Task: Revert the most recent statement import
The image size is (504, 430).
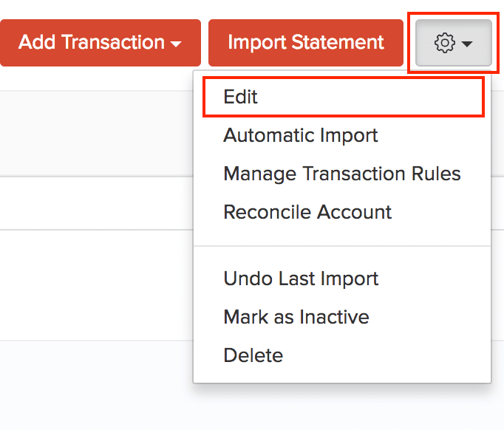Action: pyautogui.click(x=301, y=279)
